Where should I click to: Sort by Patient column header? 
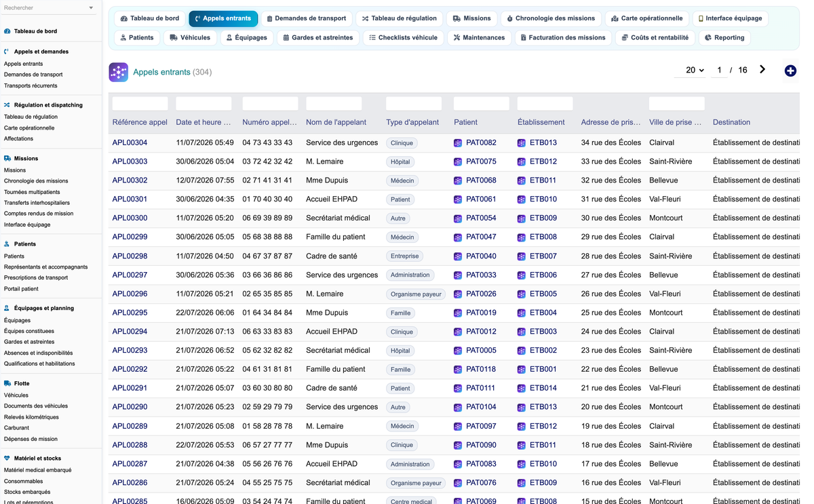465,122
